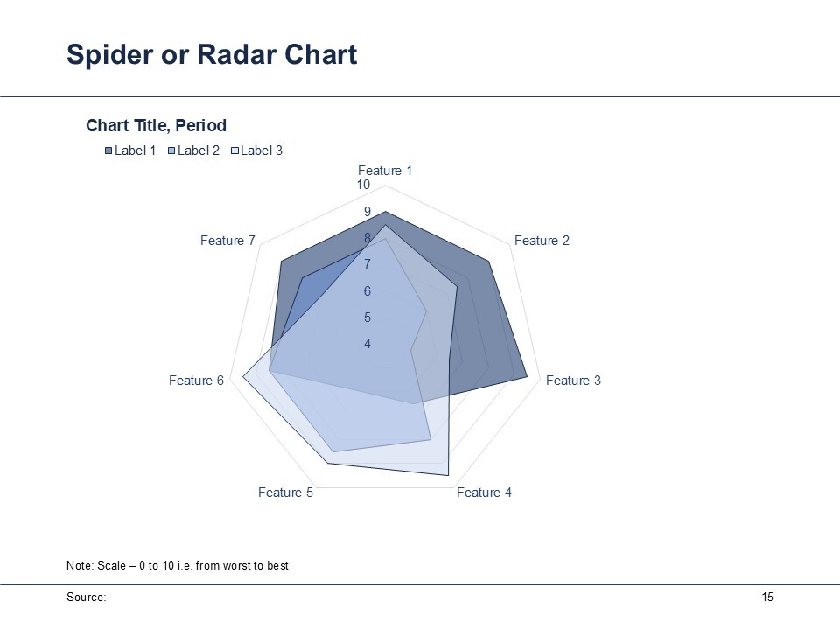
Task: Select the Feature 5 axis label
Action: (285, 493)
